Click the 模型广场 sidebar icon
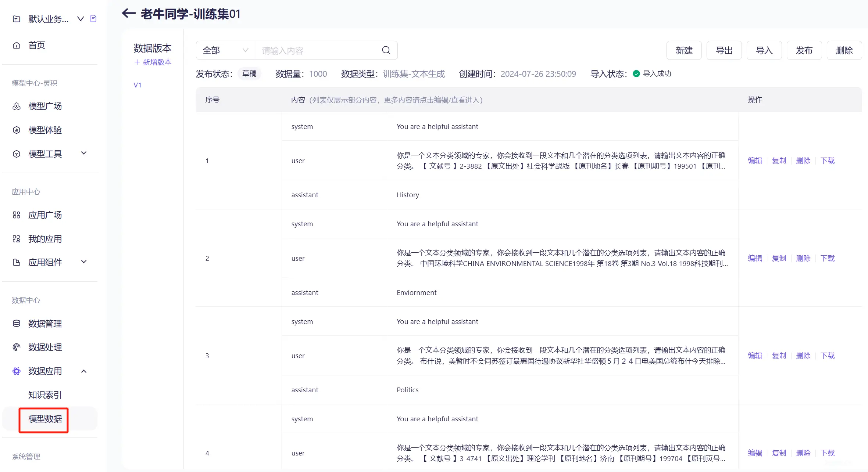The image size is (868, 472). pyautogui.click(x=17, y=106)
